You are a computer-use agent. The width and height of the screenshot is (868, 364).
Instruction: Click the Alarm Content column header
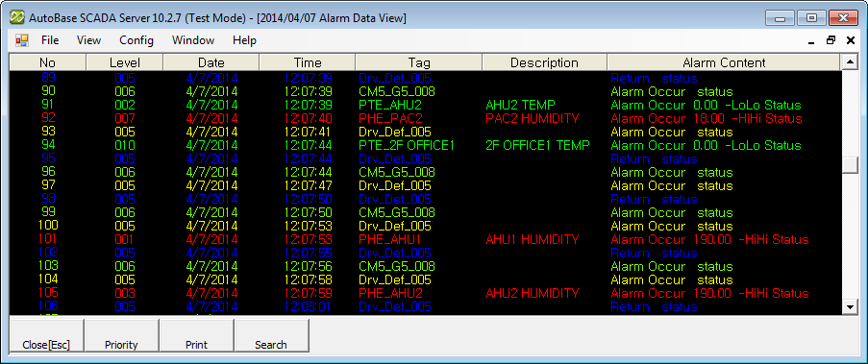coord(724,62)
